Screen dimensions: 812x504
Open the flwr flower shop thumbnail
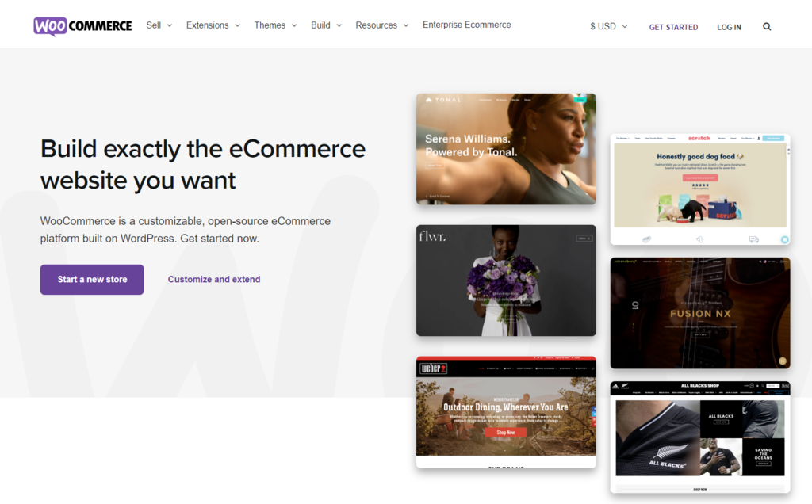click(506, 281)
